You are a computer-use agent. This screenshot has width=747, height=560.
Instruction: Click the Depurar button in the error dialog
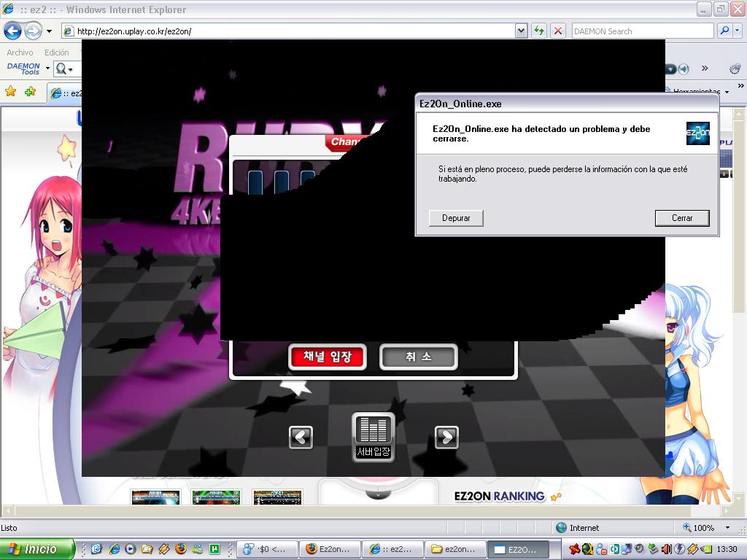point(456,218)
